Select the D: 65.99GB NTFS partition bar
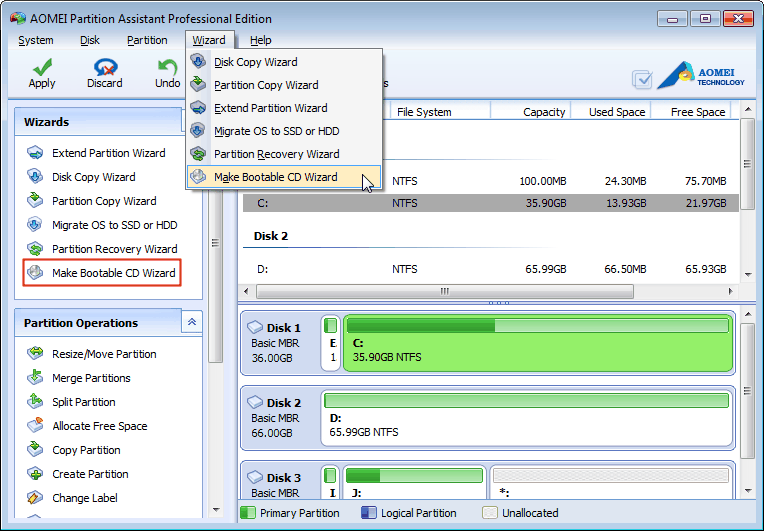The width and height of the screenshot is (764, 531). (x=527, y=418)
